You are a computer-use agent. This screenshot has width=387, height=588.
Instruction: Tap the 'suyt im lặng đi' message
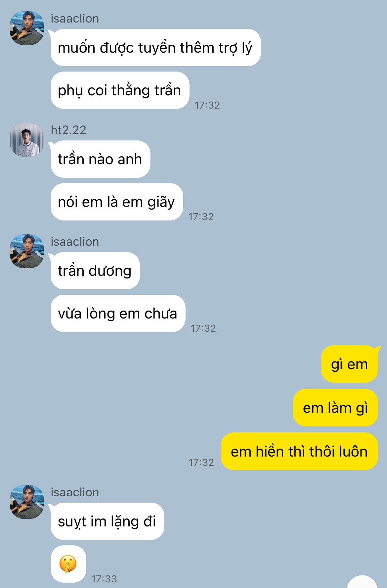tap(107, 521)
